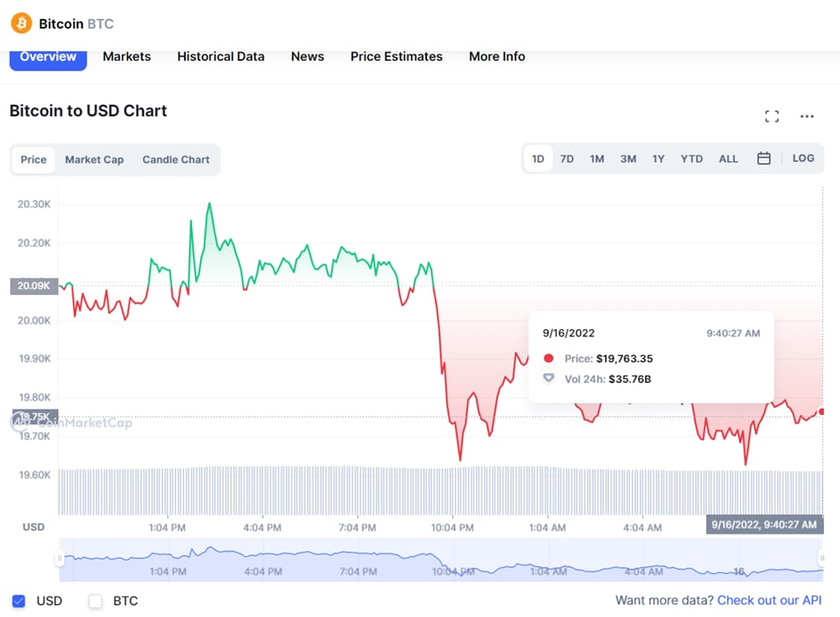Click the Bitcoin logo icon
The image size is (840, 617).
(21, 23)
